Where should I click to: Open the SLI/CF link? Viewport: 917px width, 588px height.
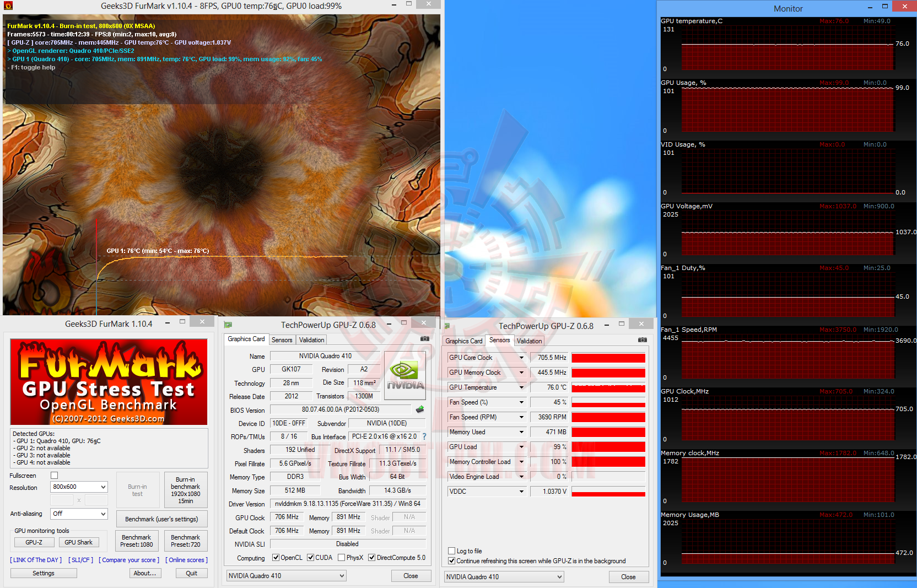[81, 560]
